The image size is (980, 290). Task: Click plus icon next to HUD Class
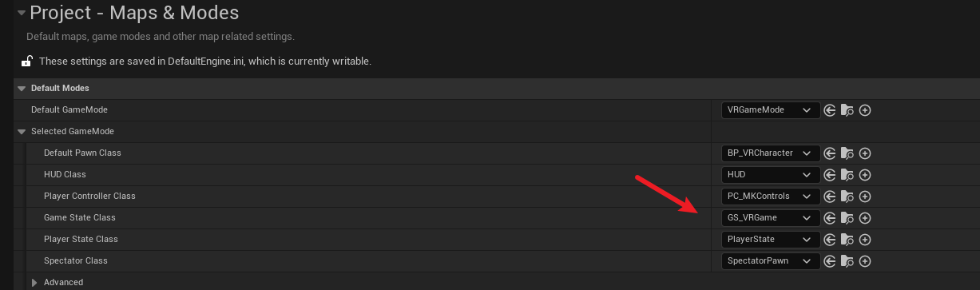865,175
